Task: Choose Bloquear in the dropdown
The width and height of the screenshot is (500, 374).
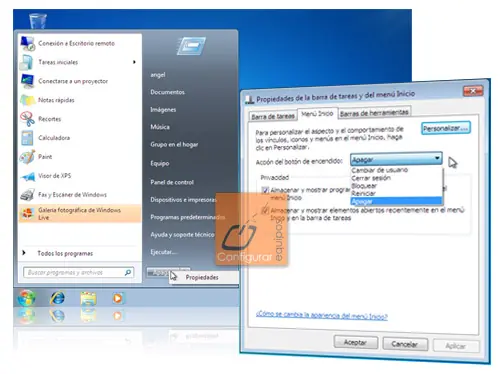Action: 364,186
